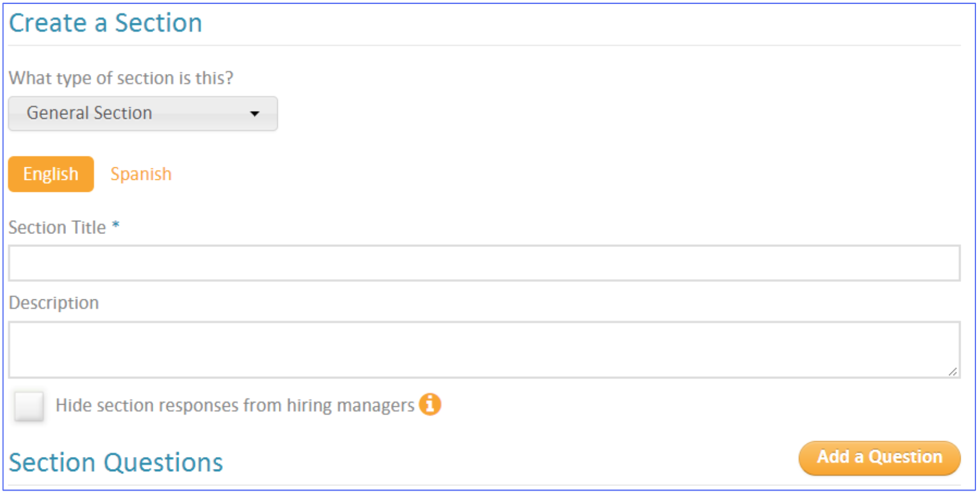Viewport: 980px width, 494px height.
Task: Click the orange info icon beside hiring managers
Action: point(430,405)
